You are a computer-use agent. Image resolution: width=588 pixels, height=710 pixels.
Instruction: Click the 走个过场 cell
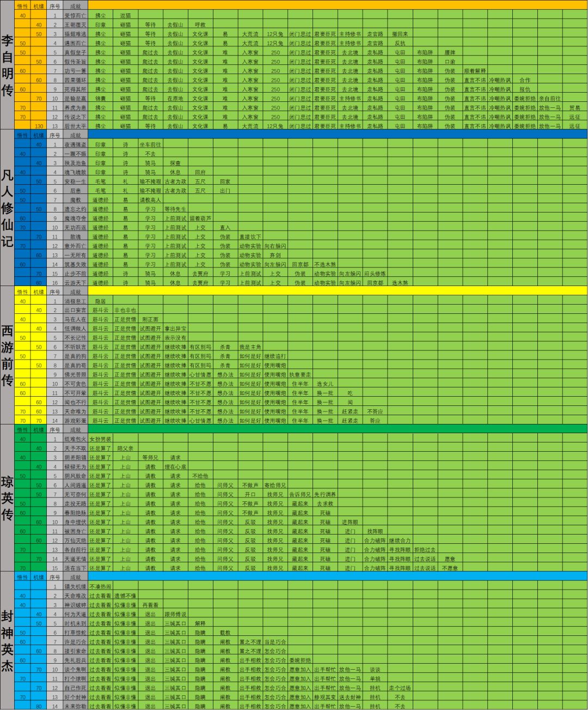(400, 688)
